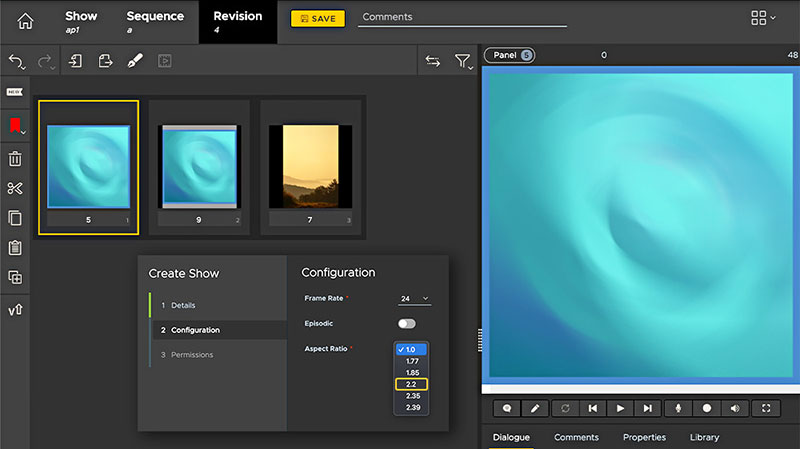
Task: Click the pencil annotate icon
Action: coord(535,408)
